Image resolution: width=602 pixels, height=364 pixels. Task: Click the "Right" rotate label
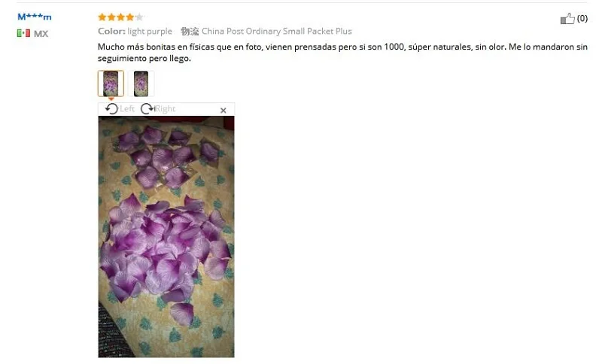(166, 109)
